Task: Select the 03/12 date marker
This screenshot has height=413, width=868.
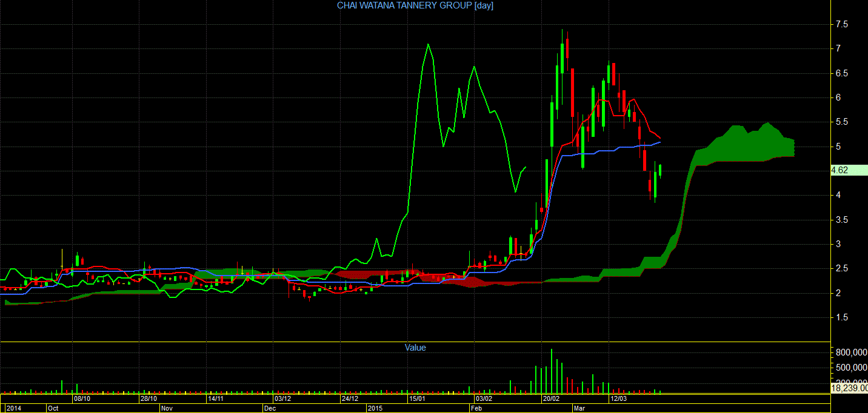Action: coord(283,398)
